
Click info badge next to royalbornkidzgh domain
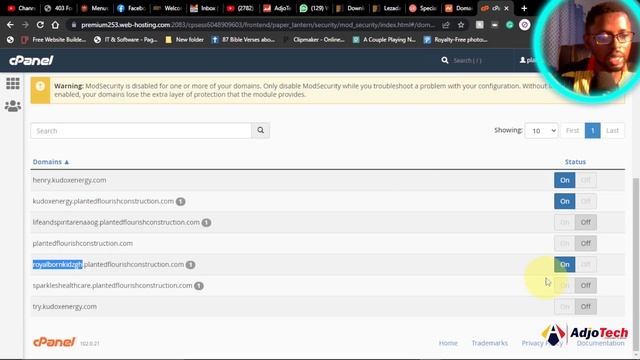click(x=190, y=265)
